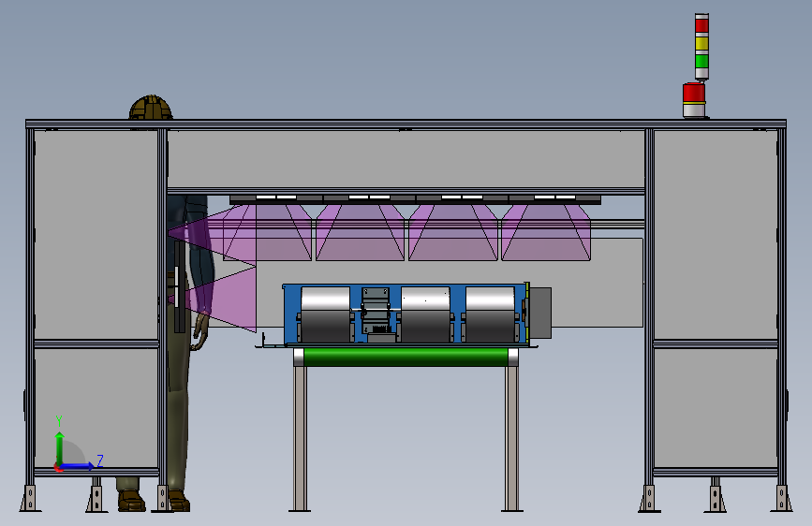The height and width of the screenshot is (526, 812).
Task: Click the green Y axis arrow of the triad
Action: (60, 448)
